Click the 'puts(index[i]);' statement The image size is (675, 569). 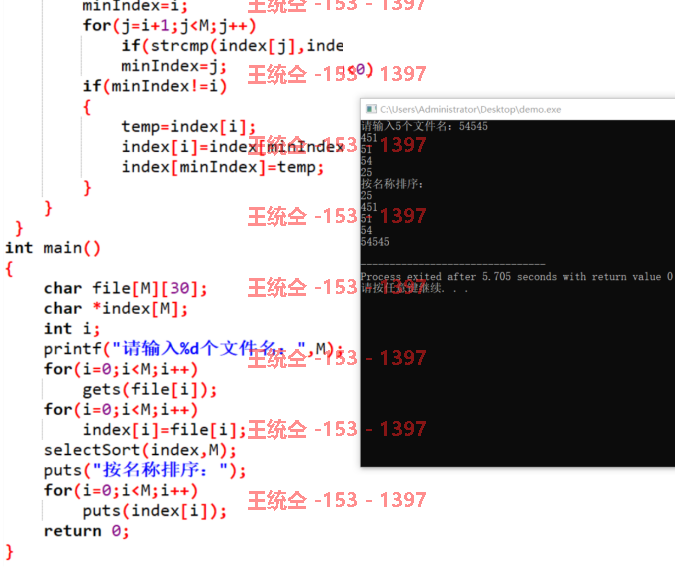(x=155, y=511)
